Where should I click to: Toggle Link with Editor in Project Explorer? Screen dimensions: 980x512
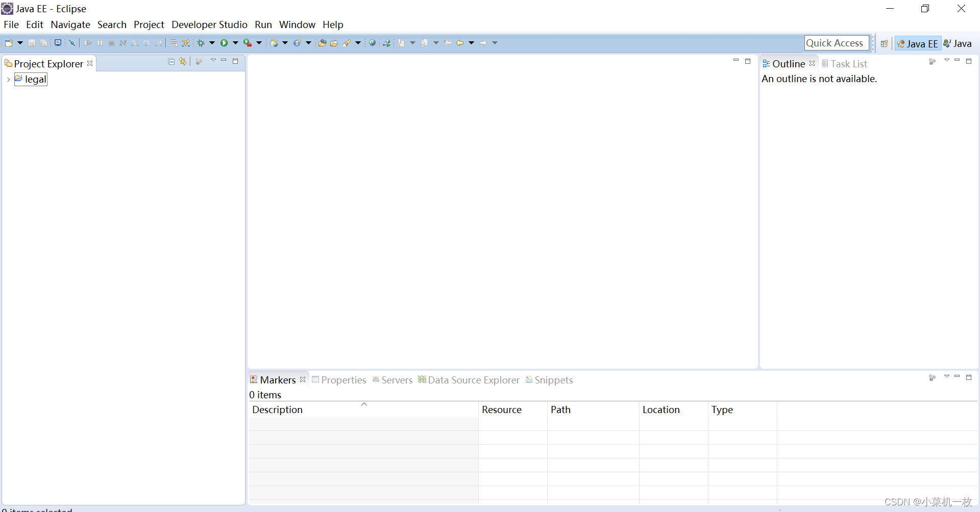click(x=183, y=61)
